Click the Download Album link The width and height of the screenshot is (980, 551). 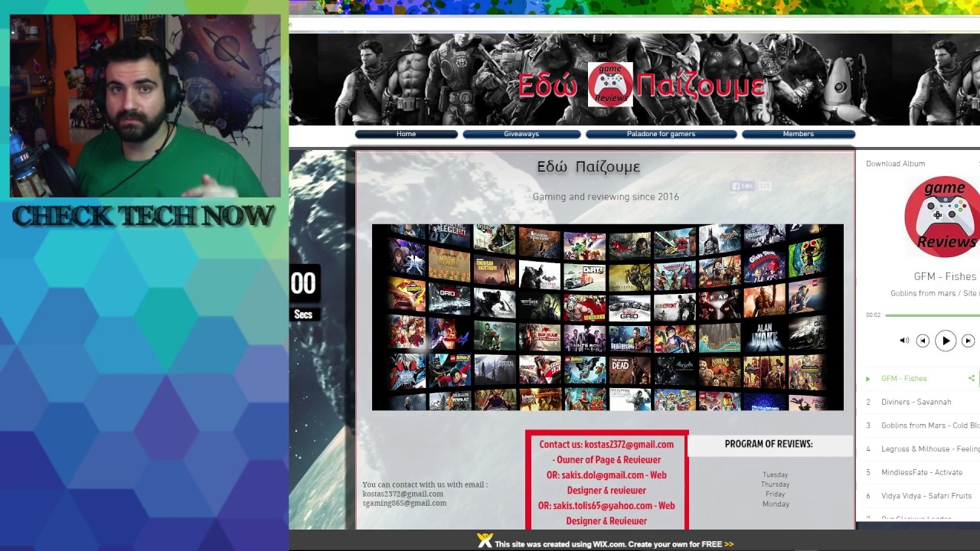click(895, 164)
